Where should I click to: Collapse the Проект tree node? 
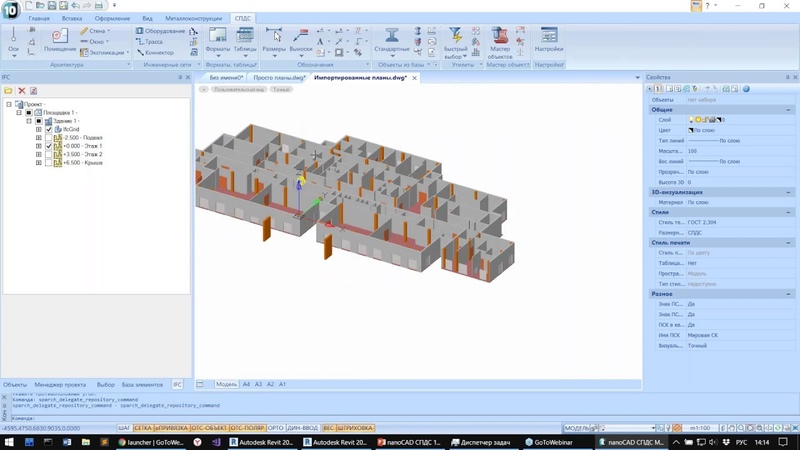pos(9,104)
